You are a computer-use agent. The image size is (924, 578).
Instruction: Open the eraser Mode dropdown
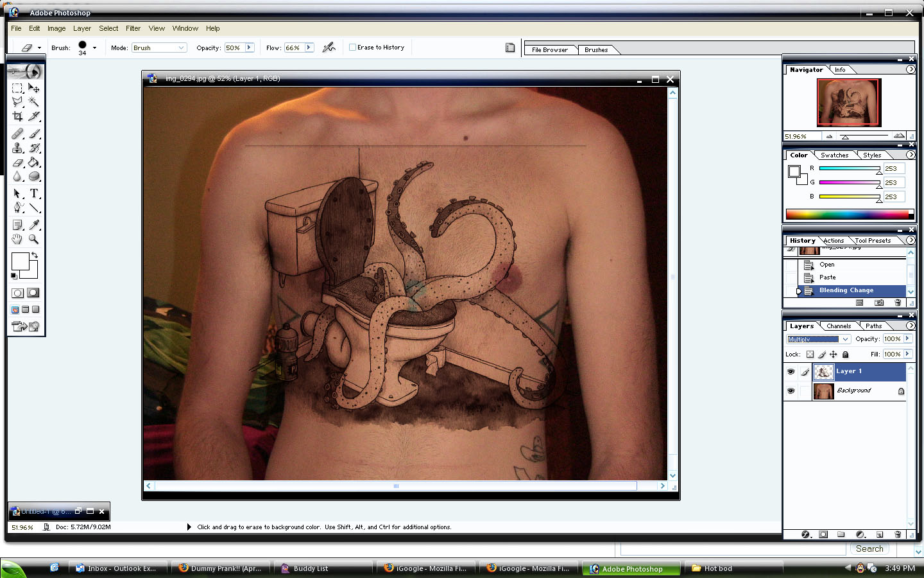(159, 48)
